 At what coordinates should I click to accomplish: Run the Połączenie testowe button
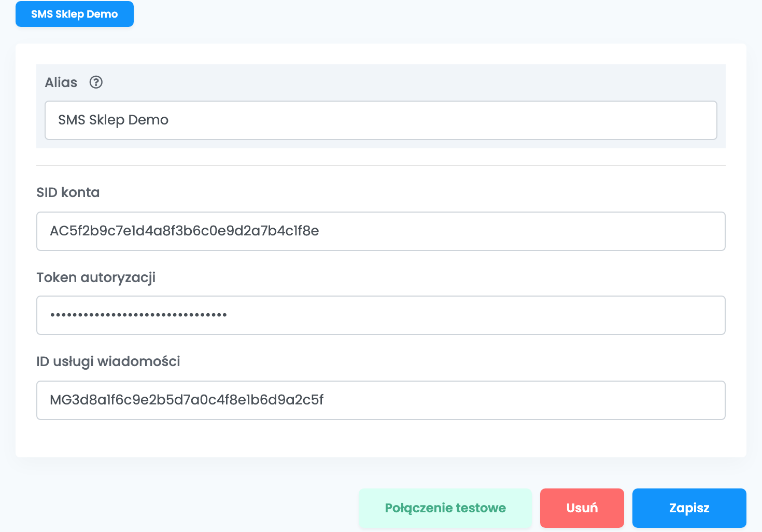(445, 508)
